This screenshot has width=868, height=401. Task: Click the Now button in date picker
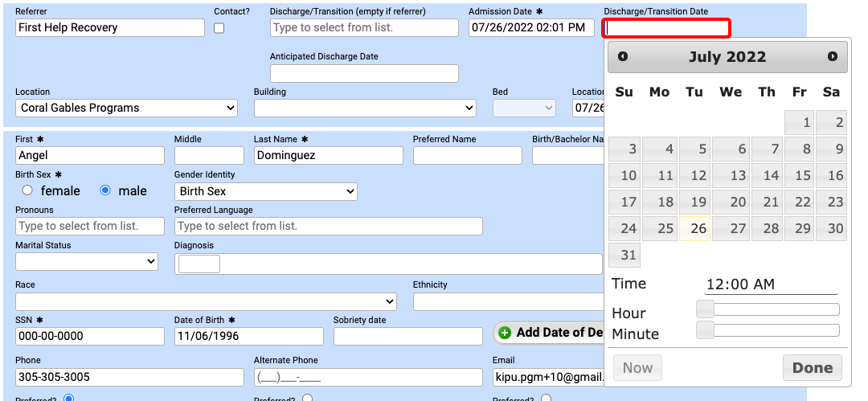click(637, 368)
